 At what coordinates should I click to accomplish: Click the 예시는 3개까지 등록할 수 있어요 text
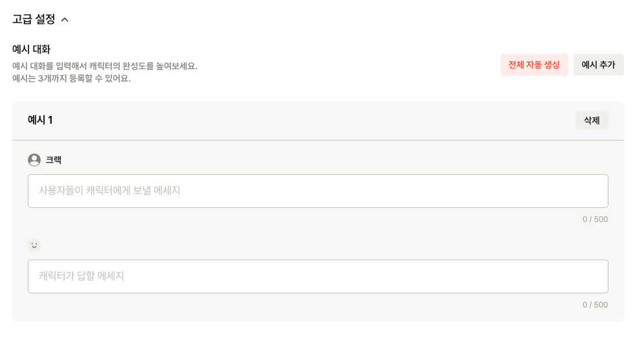[x=72, y=78]
